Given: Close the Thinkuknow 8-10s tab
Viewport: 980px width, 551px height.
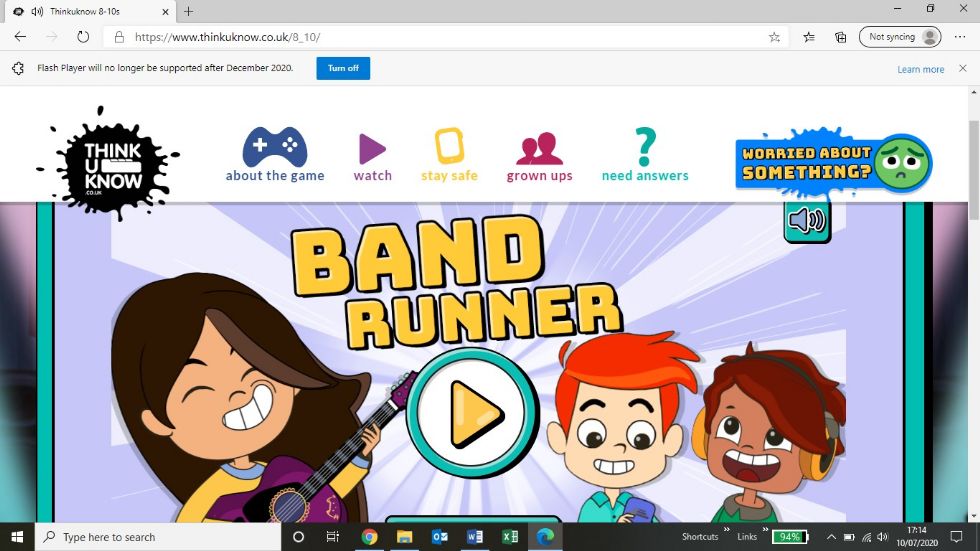Looking at the screenshot, I should (165, 11).
